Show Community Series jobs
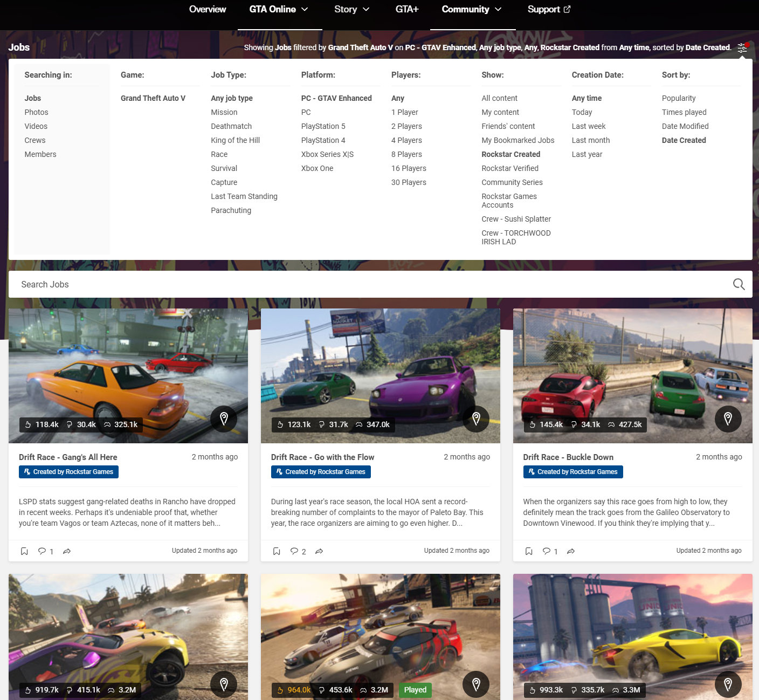The height and width of the screenshot is (700, 759). click(512, 182)
